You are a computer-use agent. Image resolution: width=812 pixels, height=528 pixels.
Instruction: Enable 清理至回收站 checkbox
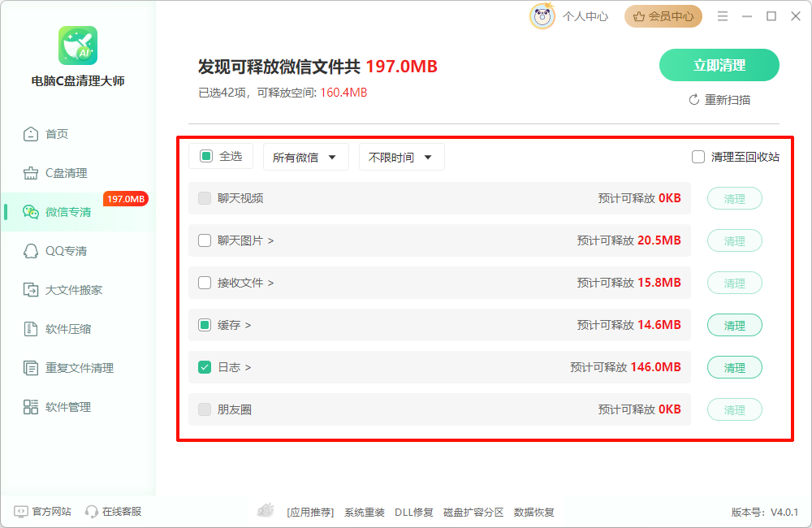[x=698, y=157]
